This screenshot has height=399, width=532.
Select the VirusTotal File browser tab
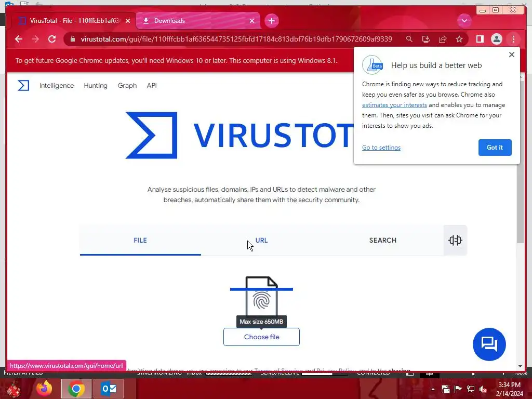coord(74,21)
